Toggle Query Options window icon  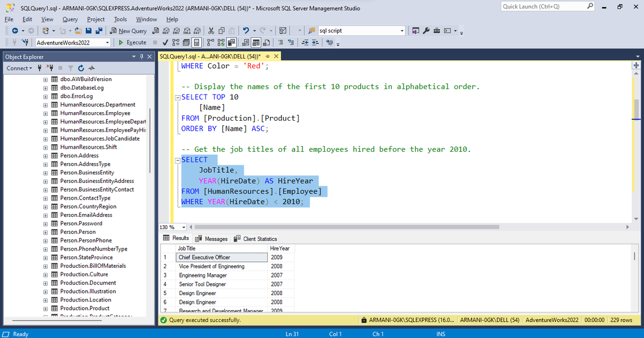(x=186, y=42)
